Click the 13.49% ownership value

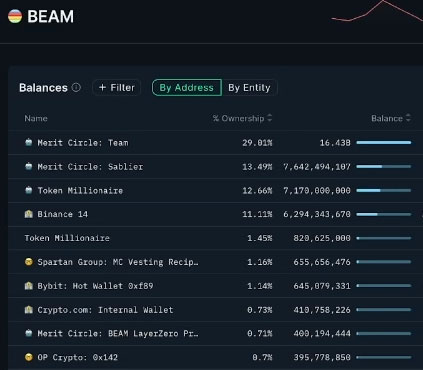tap(257, 167)
